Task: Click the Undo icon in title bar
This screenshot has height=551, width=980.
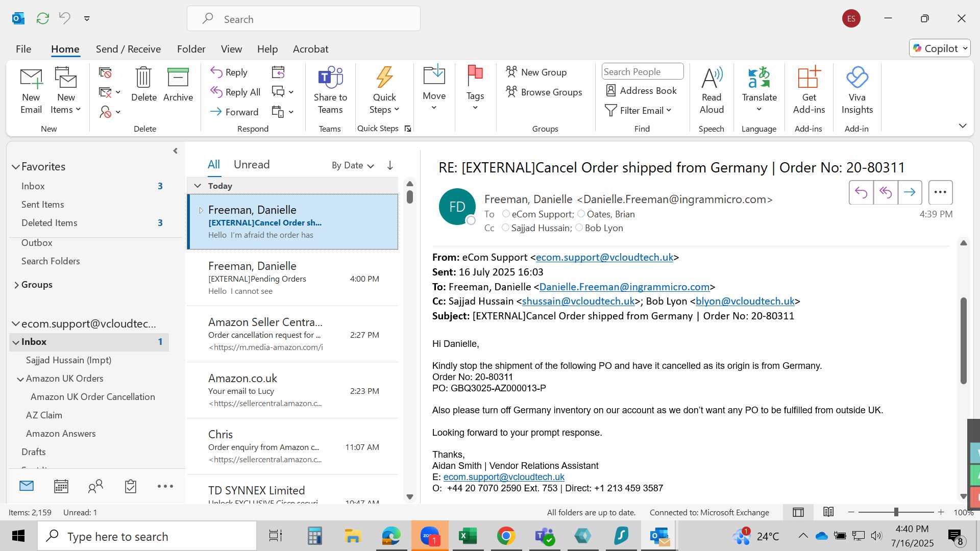Action: pyautogui.click(x=65, y=18)
